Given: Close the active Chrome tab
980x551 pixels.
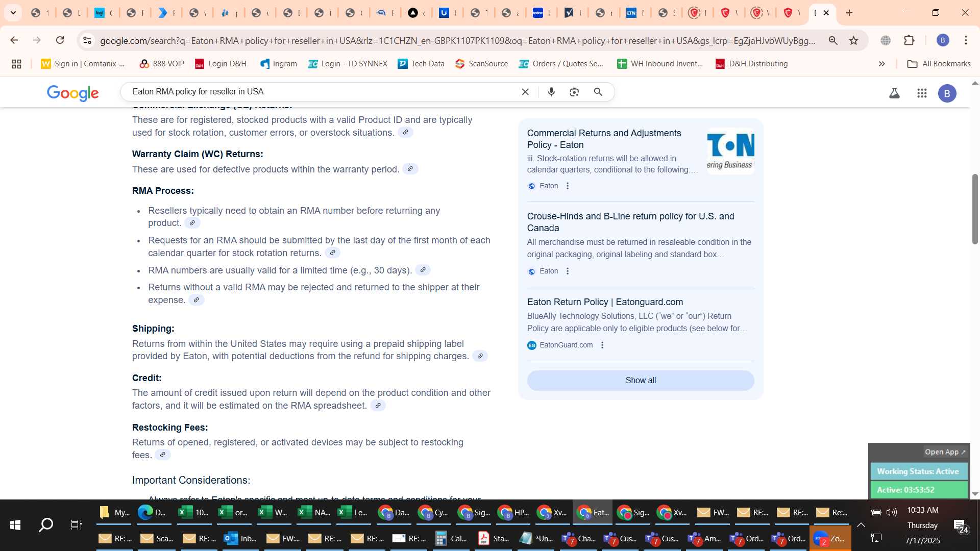Looking at the screenshot, I should (x=826, y=13).
